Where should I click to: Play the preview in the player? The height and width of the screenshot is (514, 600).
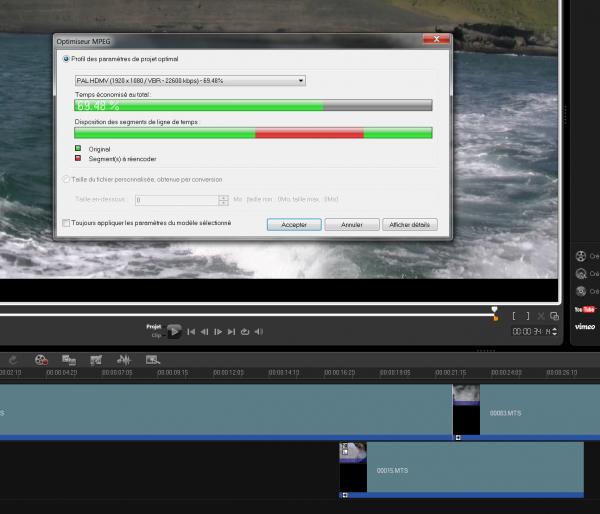[174, 331]
